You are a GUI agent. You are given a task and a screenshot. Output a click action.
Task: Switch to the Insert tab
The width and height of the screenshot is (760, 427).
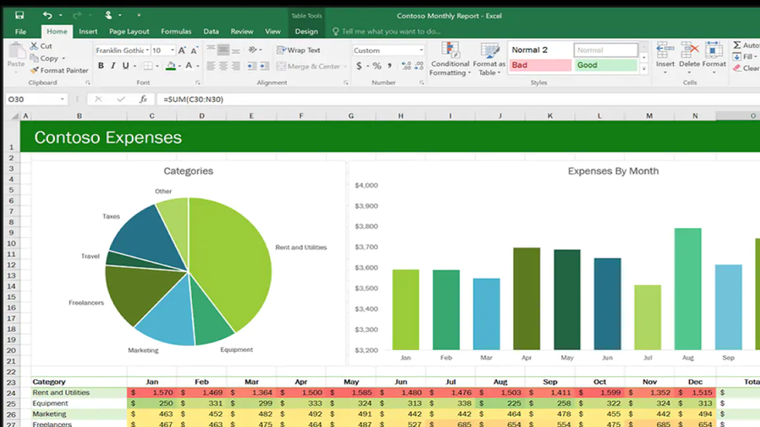pyautogui.click(x=88, y=32)
